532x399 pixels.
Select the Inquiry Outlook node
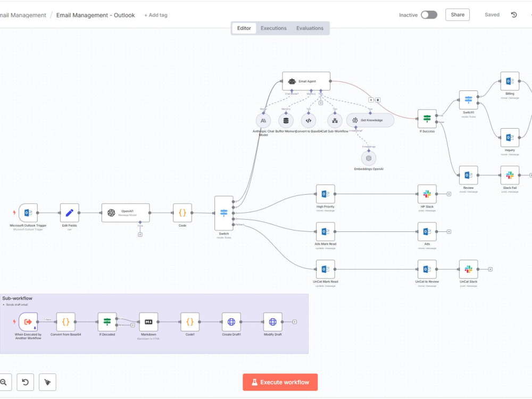tap(510, 137)
